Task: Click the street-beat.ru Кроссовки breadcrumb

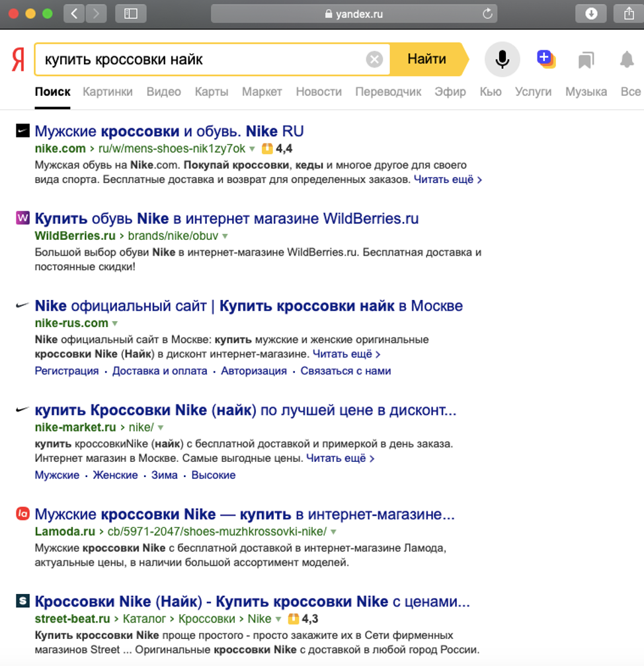Action: pos(206,619)
